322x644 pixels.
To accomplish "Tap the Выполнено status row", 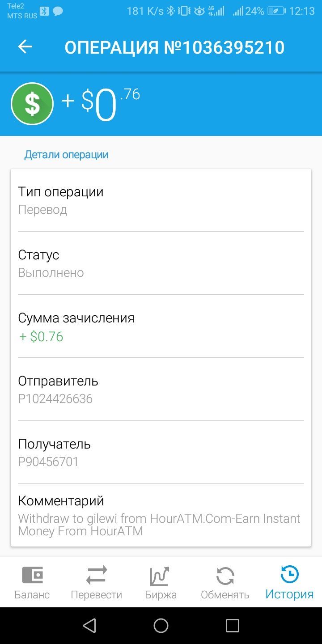I will (x=161, y=263).
